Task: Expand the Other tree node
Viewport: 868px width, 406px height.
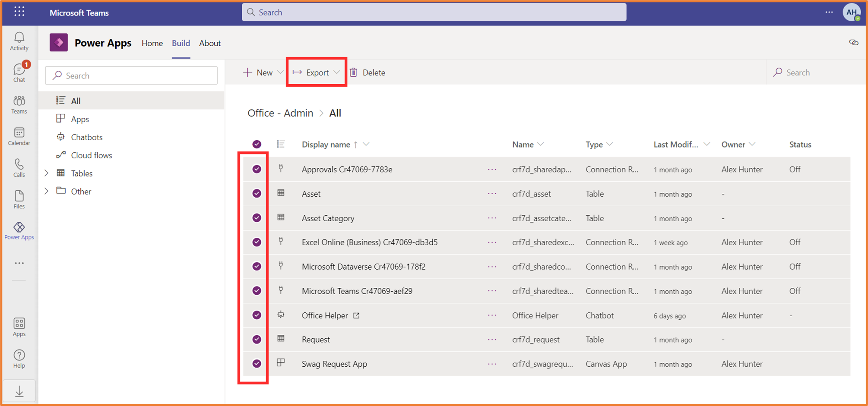Action: pos(47,191)
